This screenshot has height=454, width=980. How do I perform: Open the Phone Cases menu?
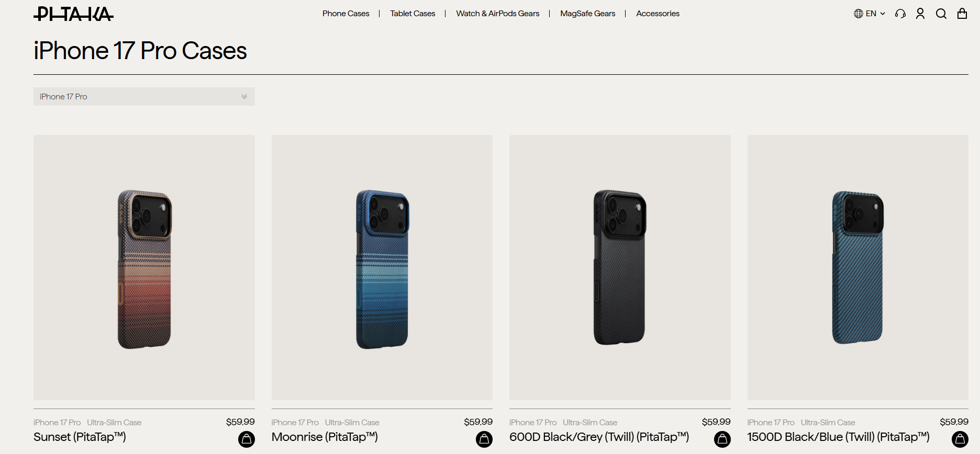346,14
